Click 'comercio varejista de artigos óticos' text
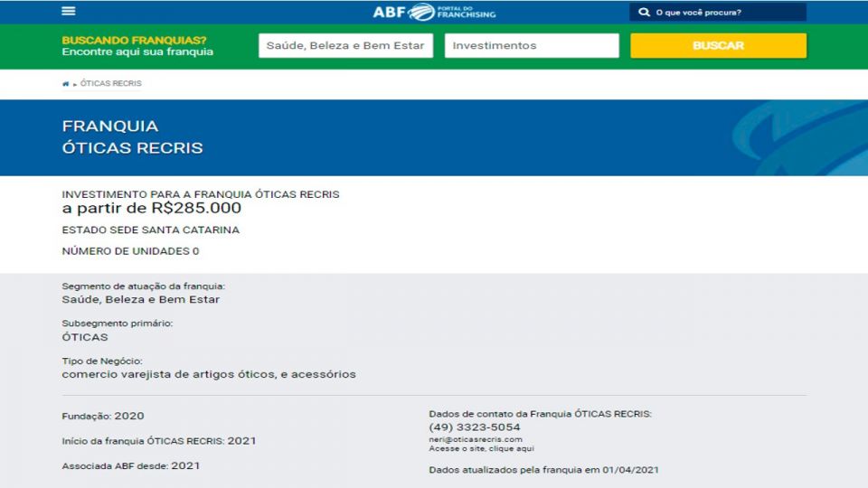The image size is (868, 488). pos(170,374)
